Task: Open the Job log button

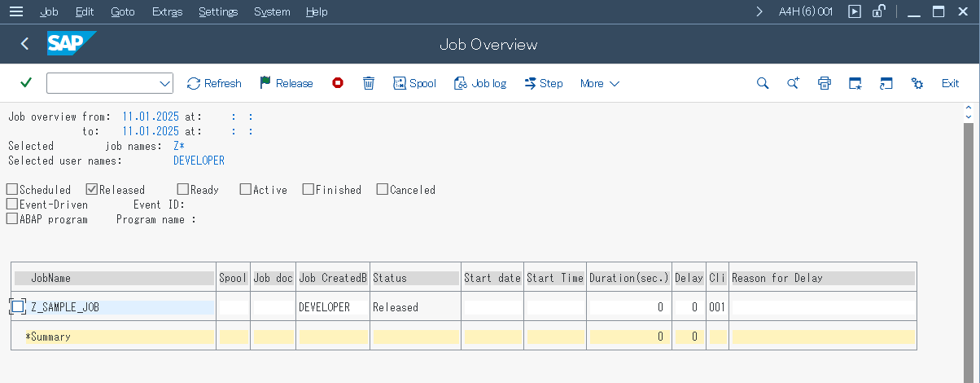Action: pos(480,83)
